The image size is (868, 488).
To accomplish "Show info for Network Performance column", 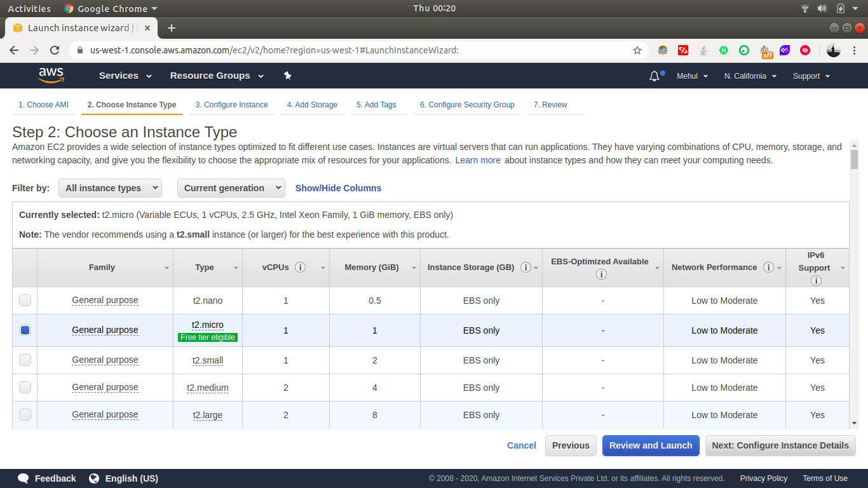I will click(x=768, y=268).
